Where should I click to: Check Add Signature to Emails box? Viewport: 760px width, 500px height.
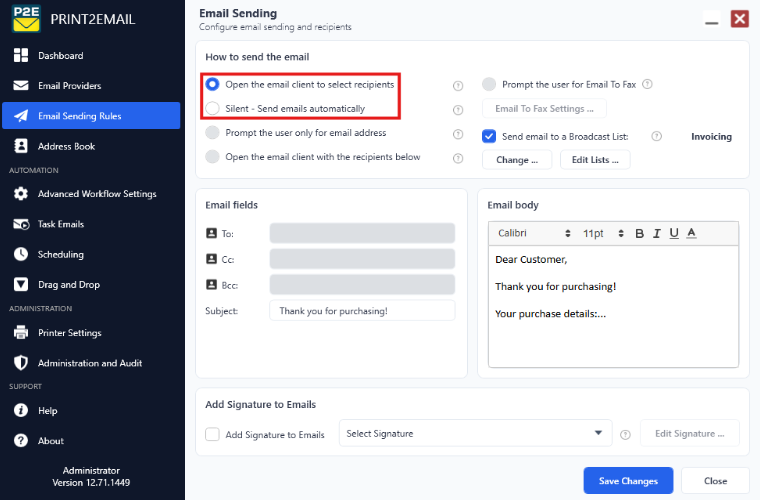click(212, 434)
